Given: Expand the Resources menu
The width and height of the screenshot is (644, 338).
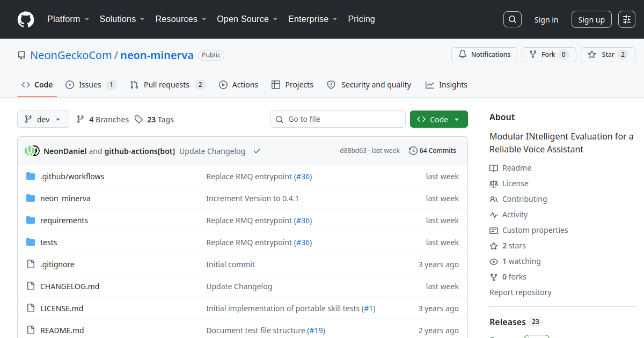Looking at the screenshot, I should (x=181, y=19).
